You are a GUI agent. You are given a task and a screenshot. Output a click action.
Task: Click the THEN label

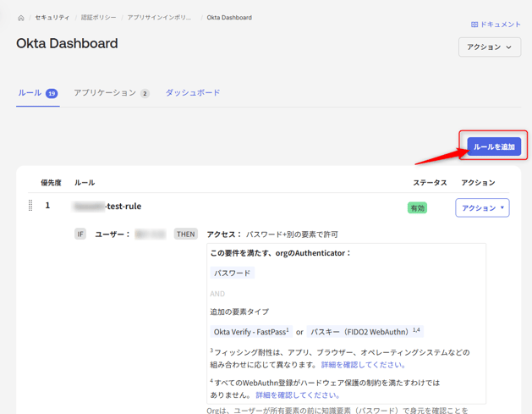[x=185, y=234]
